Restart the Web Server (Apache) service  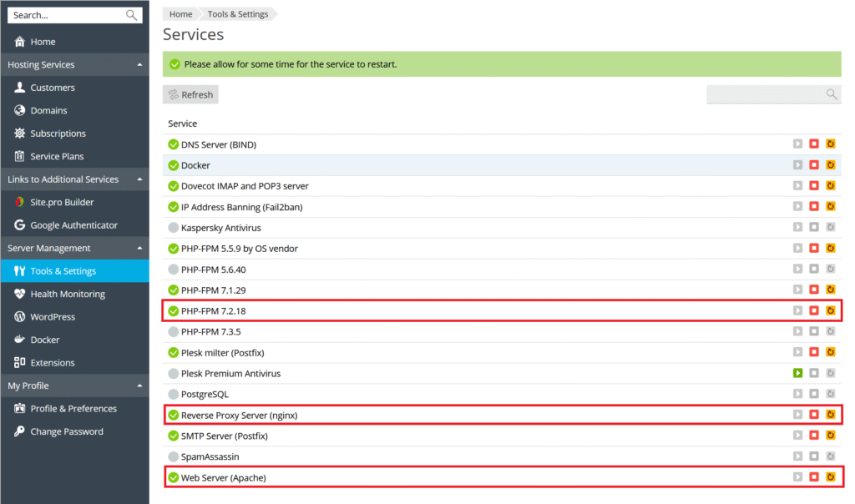tap(830, 477)
